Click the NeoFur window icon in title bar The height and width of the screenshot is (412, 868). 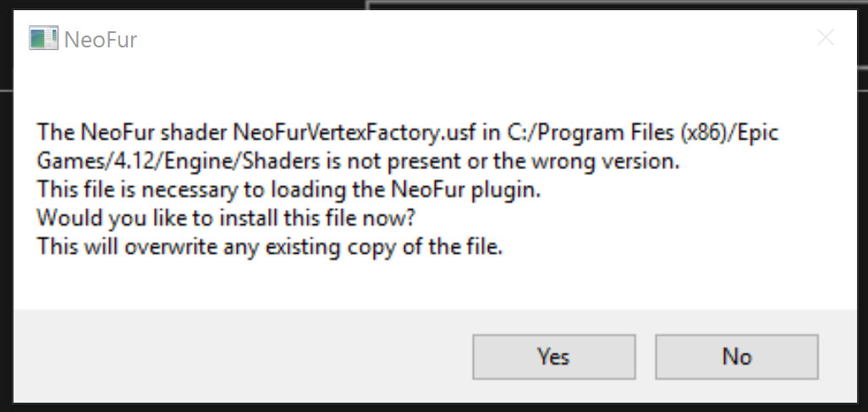(x=43, y=39)
